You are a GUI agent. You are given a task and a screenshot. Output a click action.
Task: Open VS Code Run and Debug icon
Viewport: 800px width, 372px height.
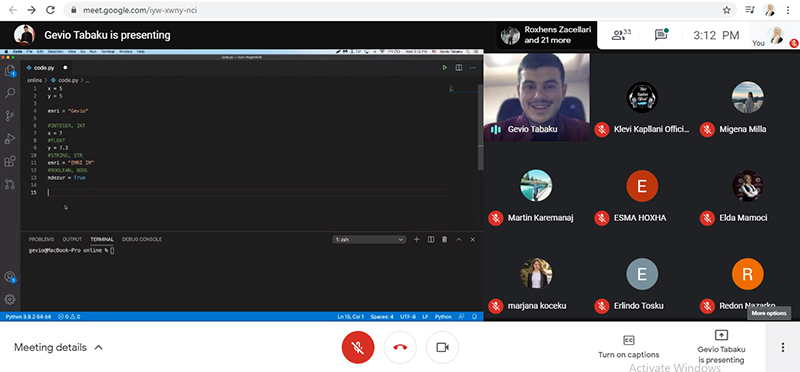click(10, 139)
